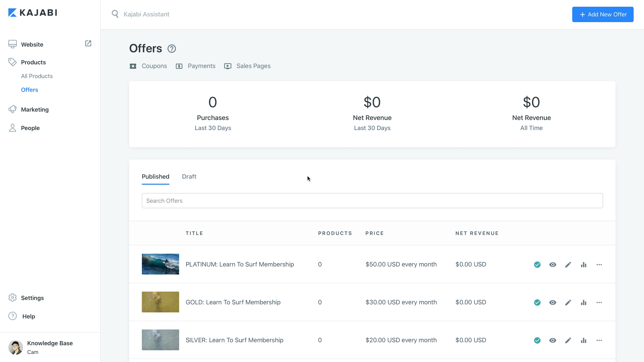Switch to the Draft tab
Screen dimensions: 644x362
pos(189,177)
